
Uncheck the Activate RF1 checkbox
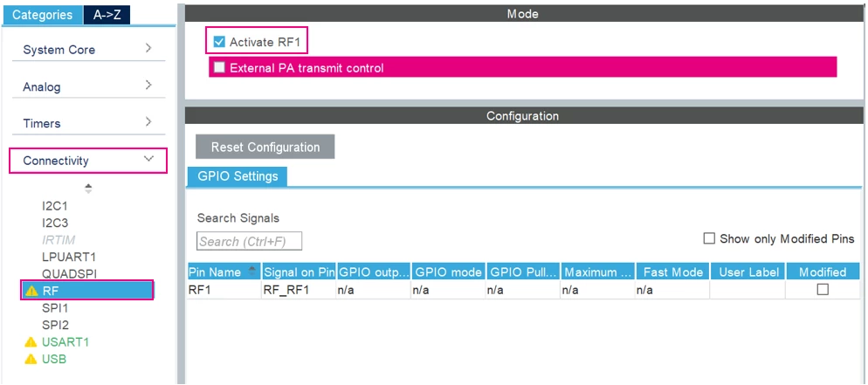click(219, 42)
